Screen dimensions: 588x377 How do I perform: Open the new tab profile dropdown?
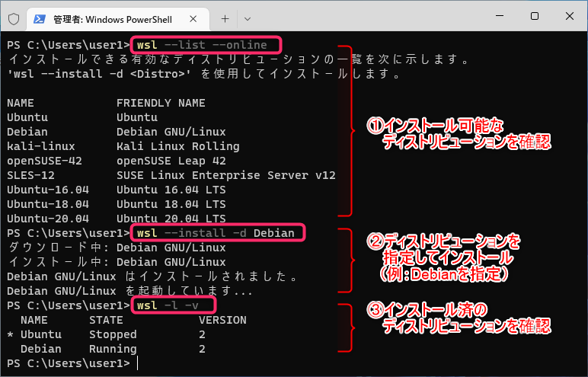(247, 19)
